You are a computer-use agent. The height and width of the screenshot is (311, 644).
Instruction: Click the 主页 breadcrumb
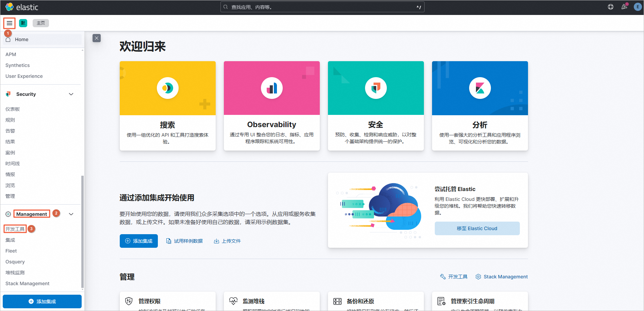click(x=41, y=23)
